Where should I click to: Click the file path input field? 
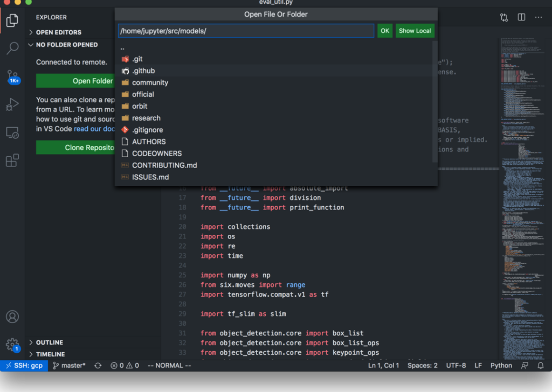pyautogui.click(x=246, y=31)
